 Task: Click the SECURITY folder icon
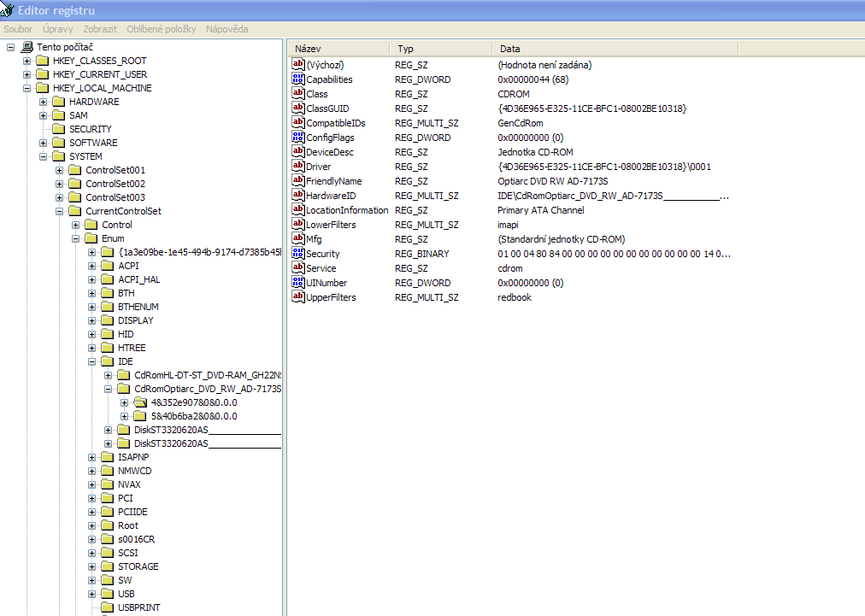[58, 129]
